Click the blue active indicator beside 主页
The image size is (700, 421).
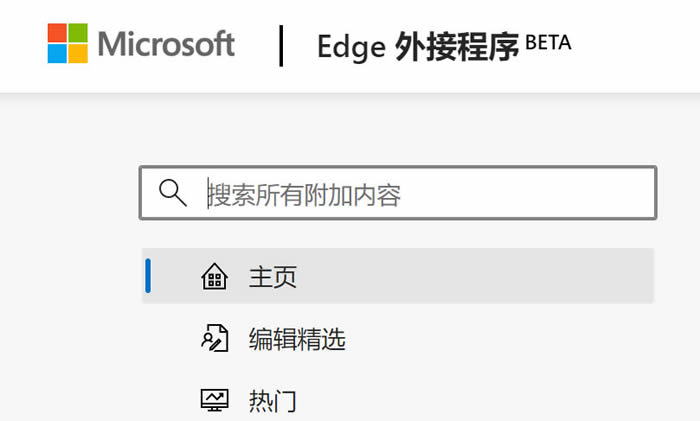pos(148,276)
